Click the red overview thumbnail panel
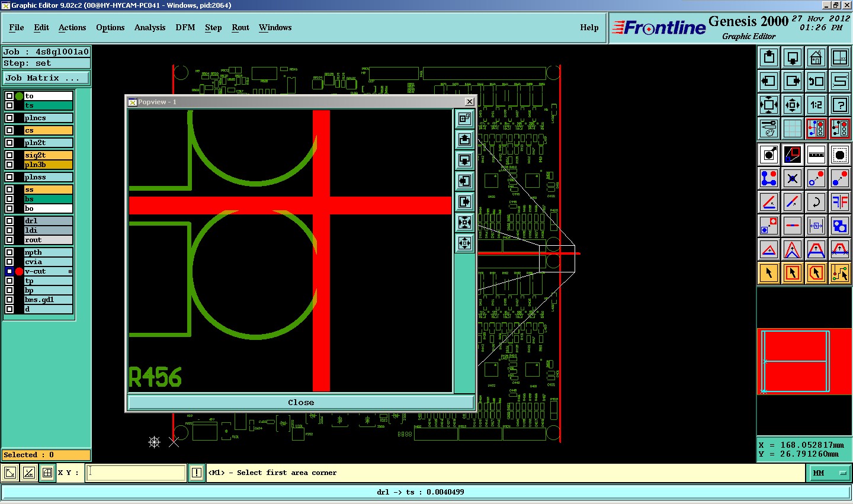 804,361
